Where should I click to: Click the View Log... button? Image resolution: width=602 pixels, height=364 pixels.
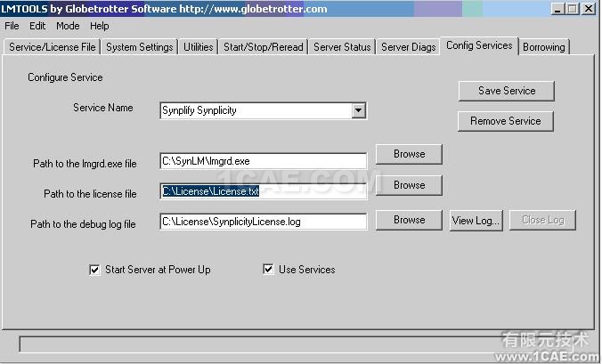pyautogui.click(x=476, y=221)
